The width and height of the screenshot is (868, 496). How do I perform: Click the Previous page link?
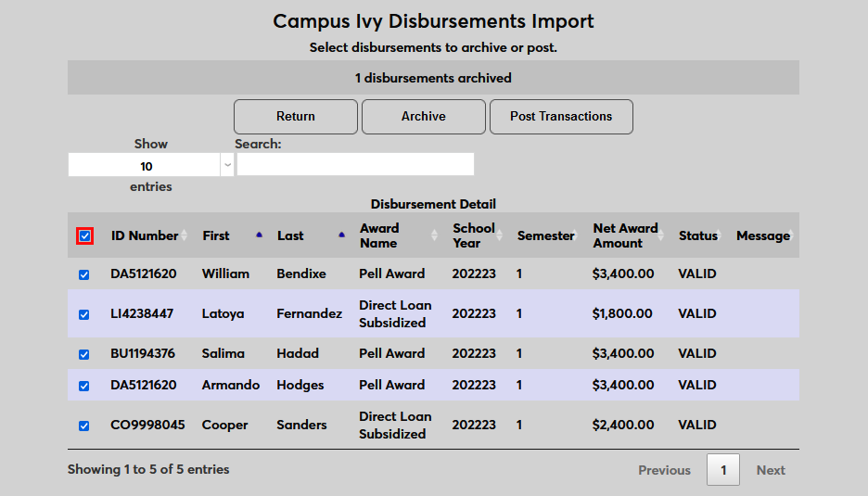pyautogui.click(x=664, y=470)
